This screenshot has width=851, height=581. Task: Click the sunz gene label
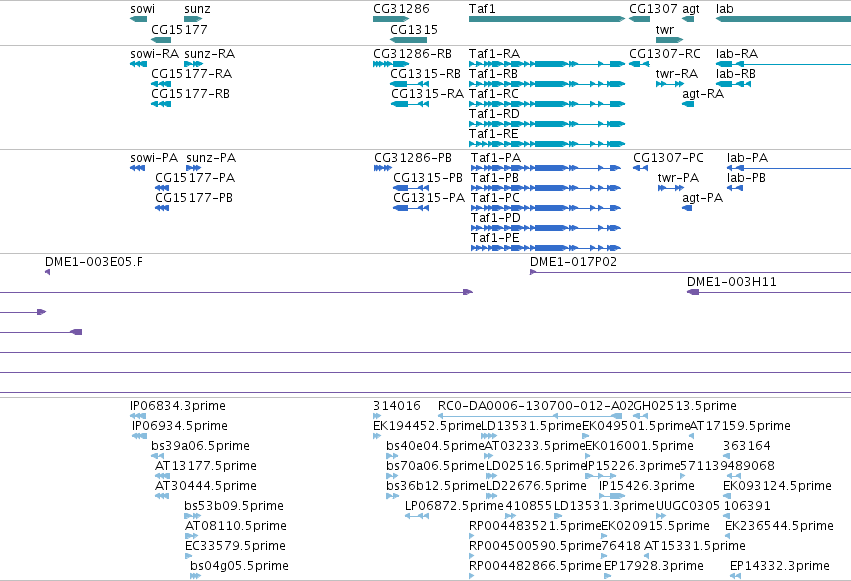(197, 9)
